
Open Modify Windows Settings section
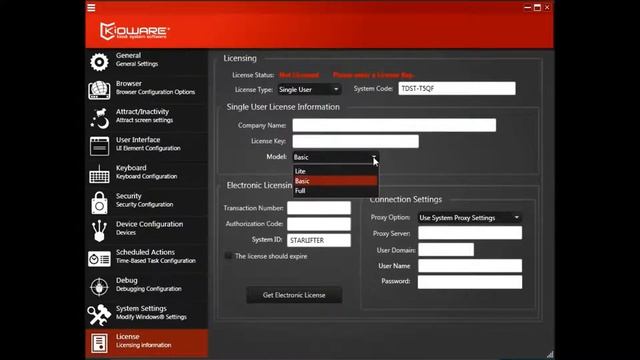click(x=147, y=315)
